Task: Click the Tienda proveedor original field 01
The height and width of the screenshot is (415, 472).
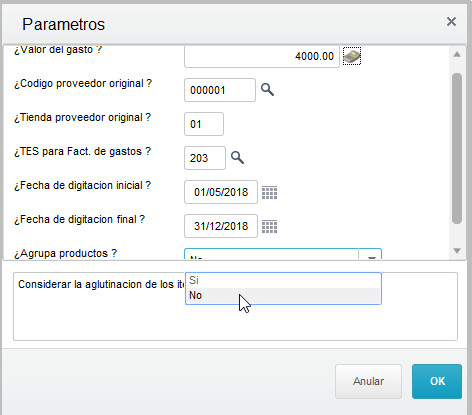Action: (x=204, y=124)
